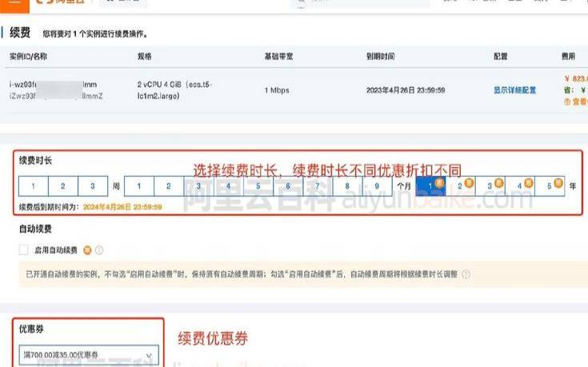The image size is (588, 367).
Task: Open the 满700.00减35.00优惠券 coupon dropdown
Action: [89, 355]
